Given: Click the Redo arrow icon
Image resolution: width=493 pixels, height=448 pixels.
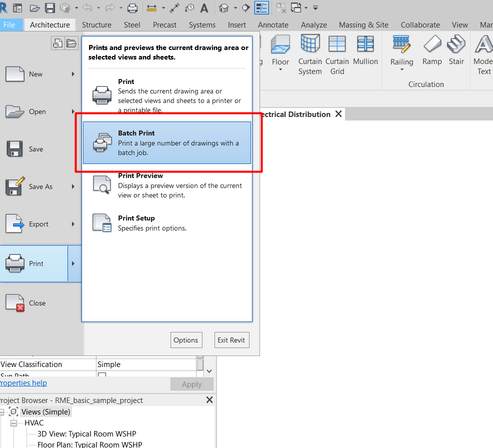Looking at the screenshot, I should pos(110,8).
